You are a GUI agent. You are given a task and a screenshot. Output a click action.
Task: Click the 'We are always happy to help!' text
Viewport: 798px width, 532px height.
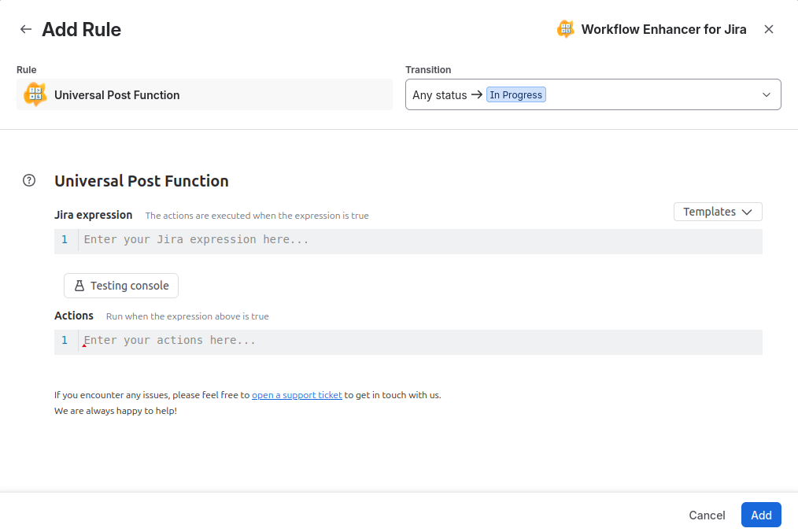coord(116,411)
